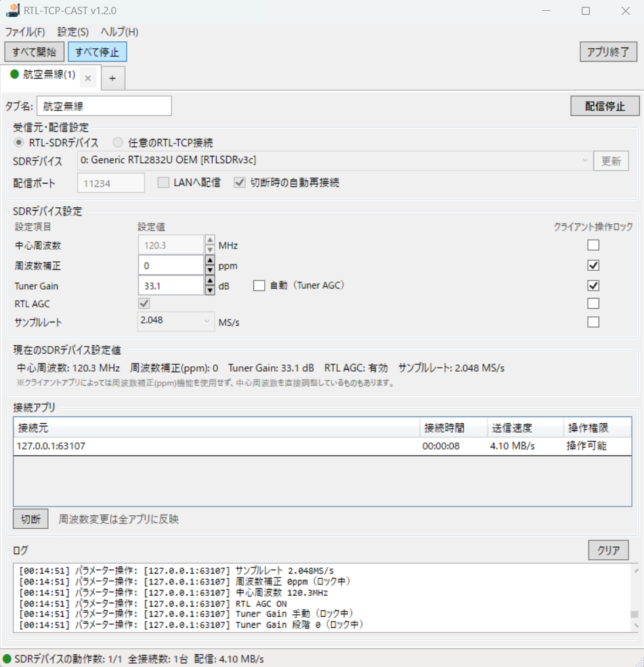Clear the log with クリア button
Viewport: 644px width, 667px height.
(608, 550)
